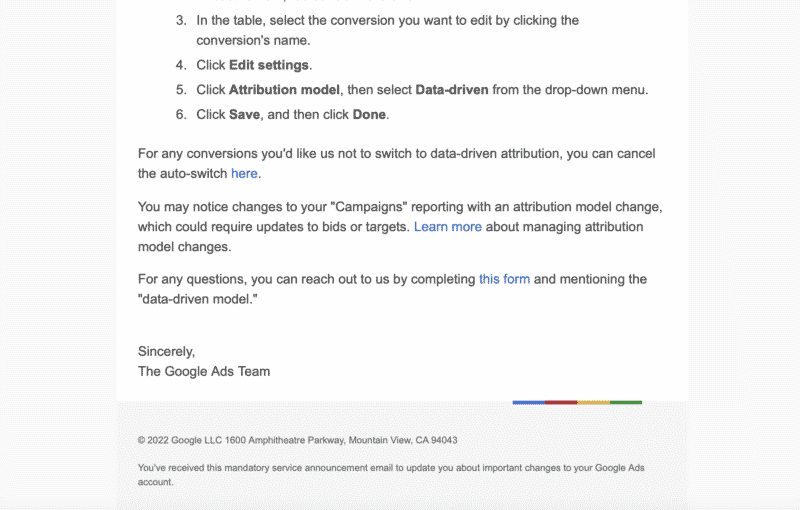Click the bold "Edit settings" text
This screenshot has height=510, width=800.
coord(269,65)
